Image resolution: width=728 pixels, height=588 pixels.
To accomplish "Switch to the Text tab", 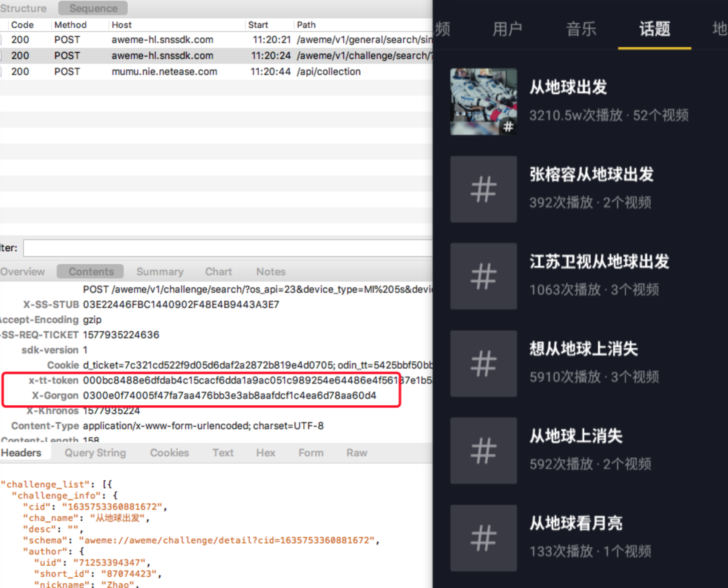I will [x=223, y=453].
